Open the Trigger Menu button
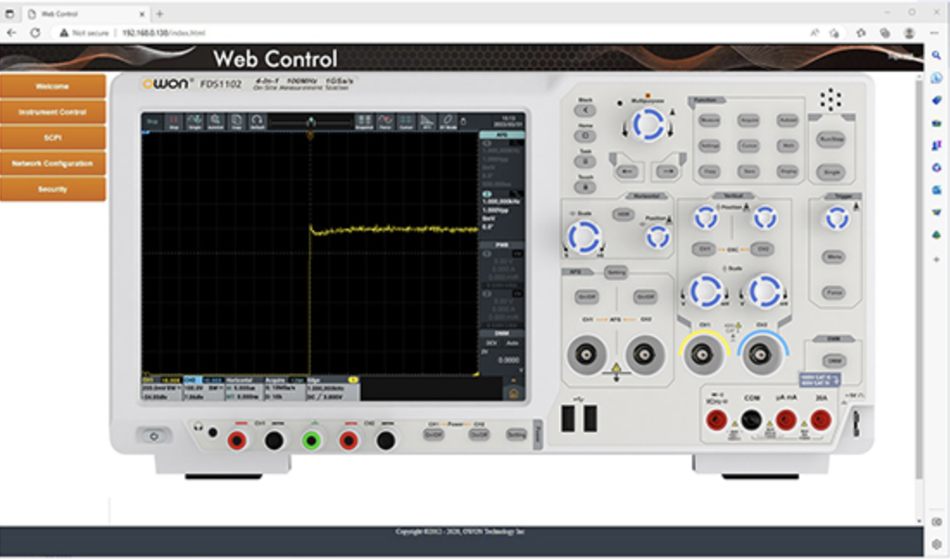The width and height of the screenshot is (950, 560). [833, 256]
